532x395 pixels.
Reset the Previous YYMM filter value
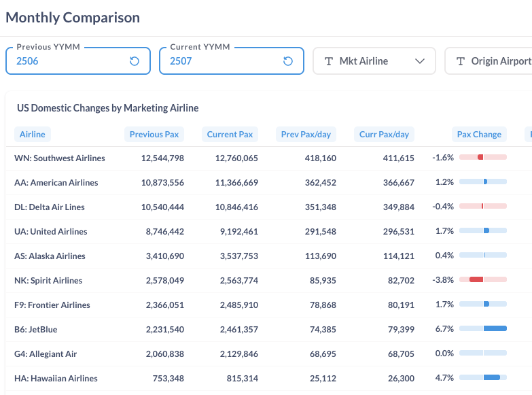(x=135, y=61)
